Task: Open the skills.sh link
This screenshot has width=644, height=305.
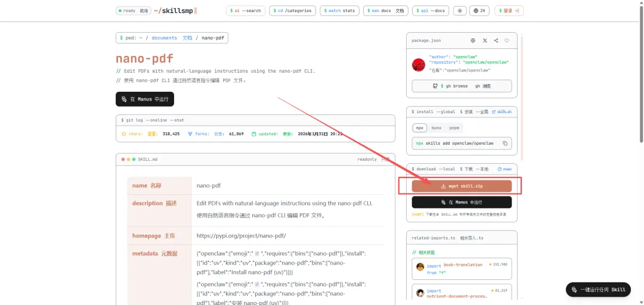Action: point(501,111)
